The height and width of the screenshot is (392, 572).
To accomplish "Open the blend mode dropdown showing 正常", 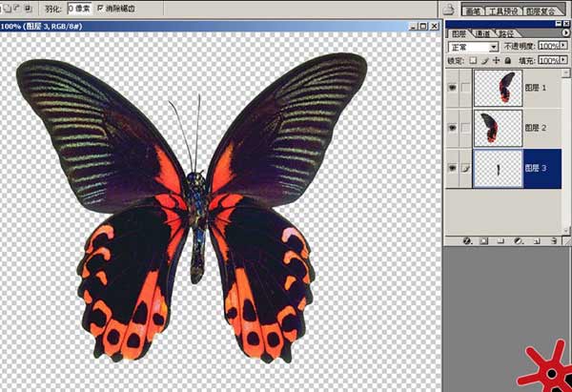I will pyautogui.click(x=473, y=47).
